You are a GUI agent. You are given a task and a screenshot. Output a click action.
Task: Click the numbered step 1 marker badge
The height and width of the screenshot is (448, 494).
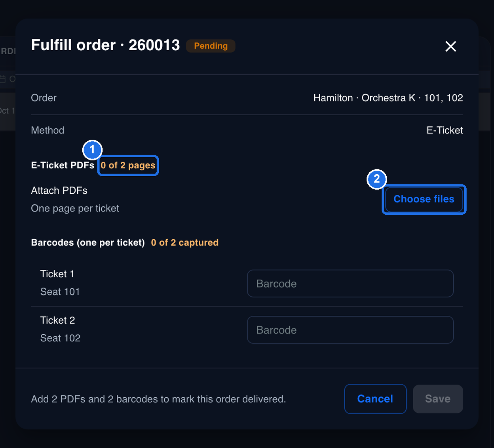pos(92,150)
